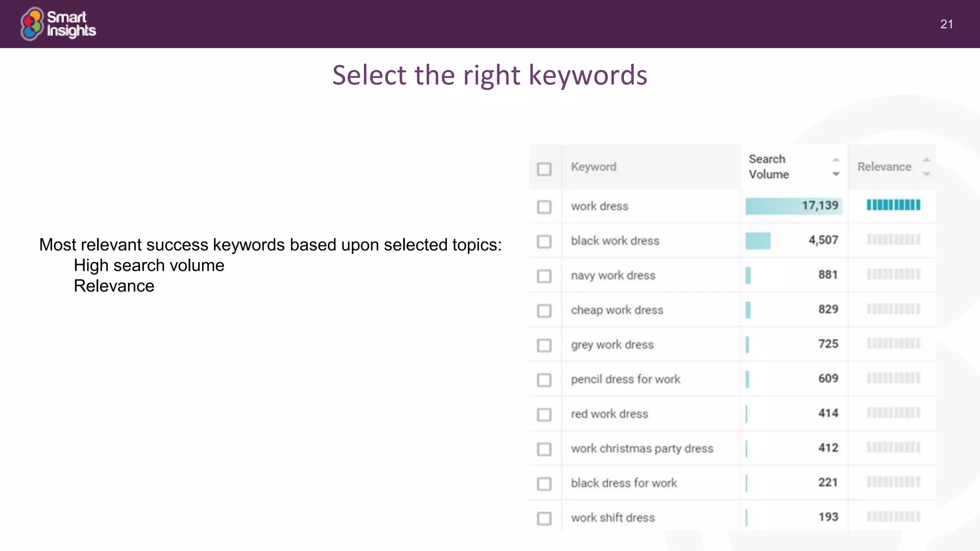The height and width of the screenshot is (551, 980).
Task: Click the 221 search volume value
Action: coord(828,482)
